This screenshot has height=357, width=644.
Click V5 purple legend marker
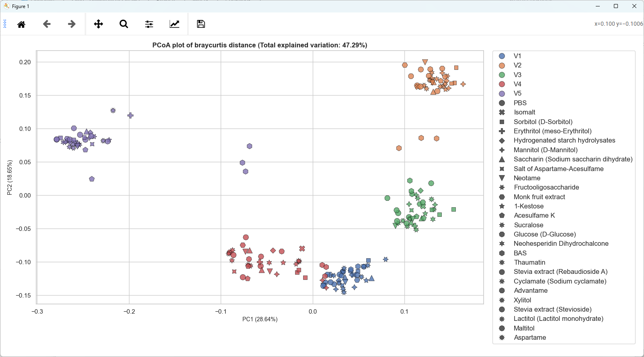pos(502,94)
